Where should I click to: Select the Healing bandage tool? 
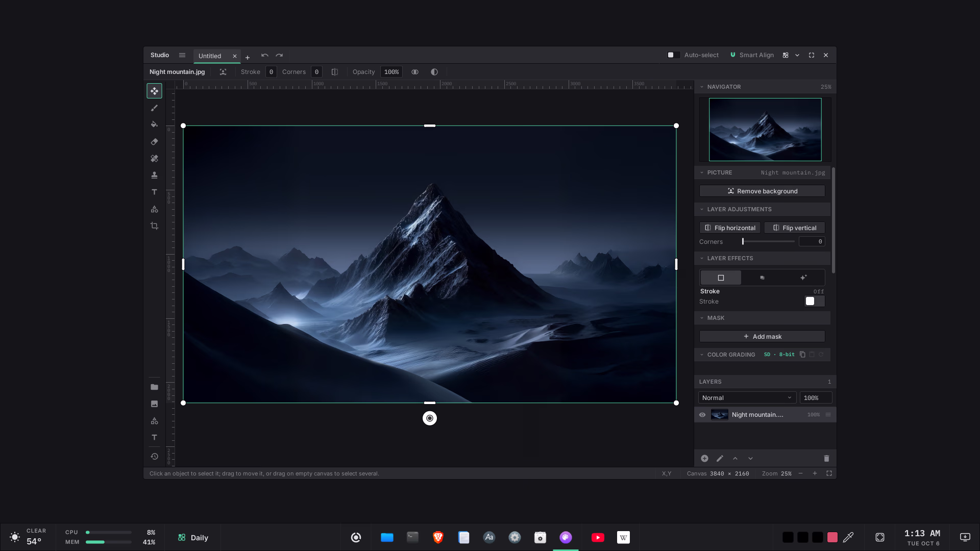pos(154,159)
